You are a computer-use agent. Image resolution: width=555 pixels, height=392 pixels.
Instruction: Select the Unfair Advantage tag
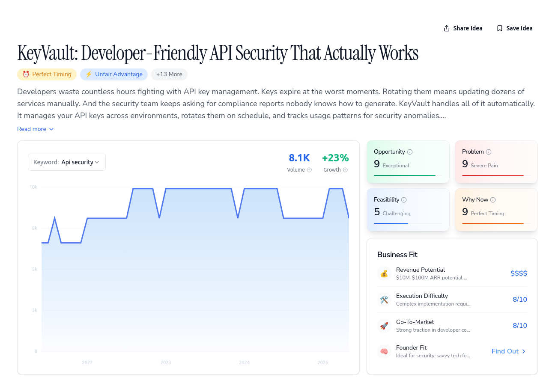click(114, 74)
